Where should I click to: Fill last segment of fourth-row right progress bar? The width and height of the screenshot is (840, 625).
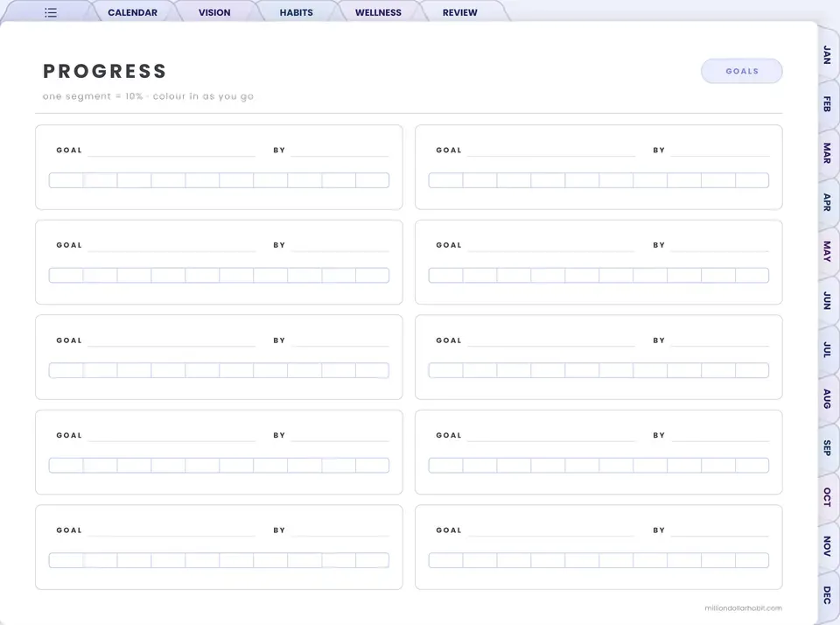click(752, 466)
